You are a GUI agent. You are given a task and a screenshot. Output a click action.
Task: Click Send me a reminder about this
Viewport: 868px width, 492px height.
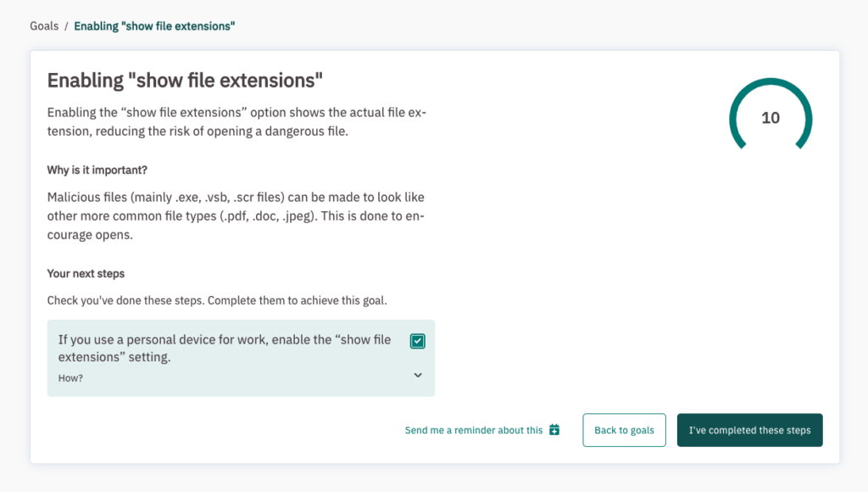tap(474, 430)
